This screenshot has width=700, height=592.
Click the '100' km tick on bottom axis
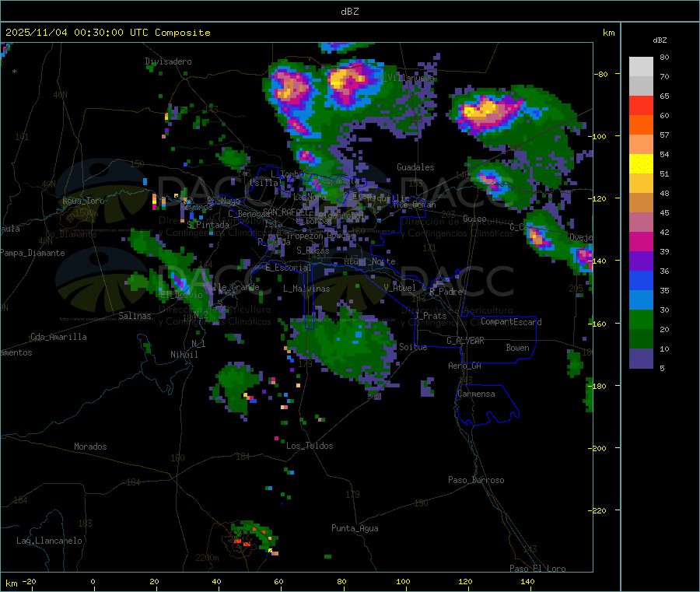pos(403,582)
